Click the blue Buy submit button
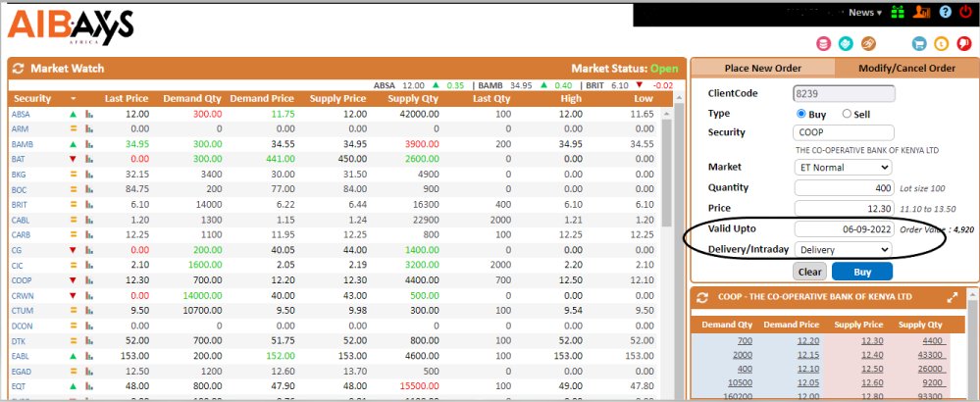 (862, 272)
